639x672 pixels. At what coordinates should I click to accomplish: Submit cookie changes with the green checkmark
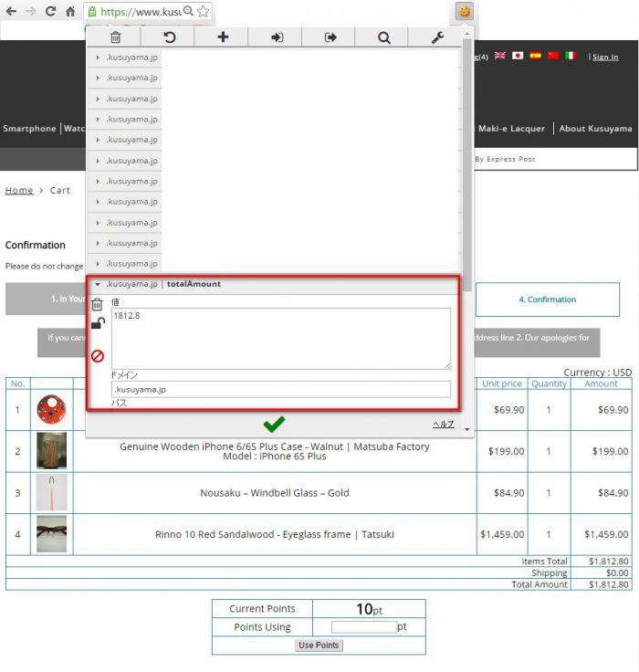274,424
